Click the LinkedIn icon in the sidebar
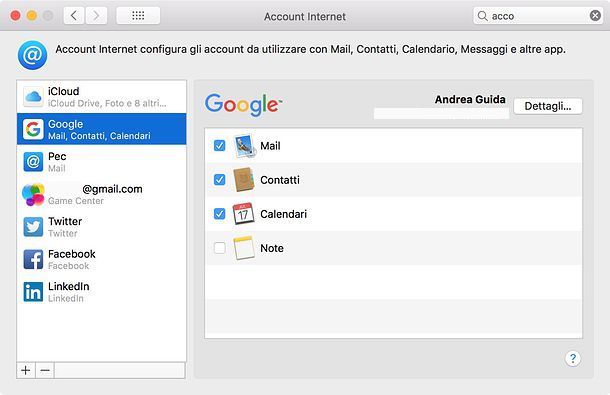The width and height of the screenshot is (610, 395). point(33,292)
